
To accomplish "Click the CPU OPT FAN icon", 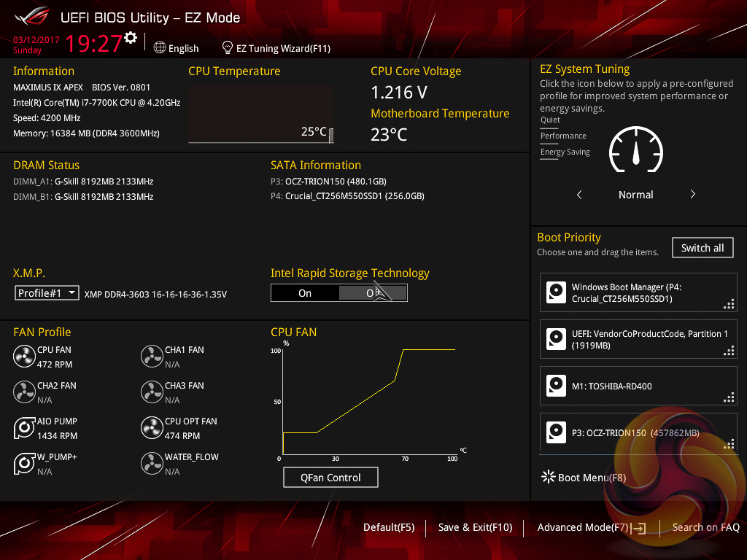I will (152, 428).
